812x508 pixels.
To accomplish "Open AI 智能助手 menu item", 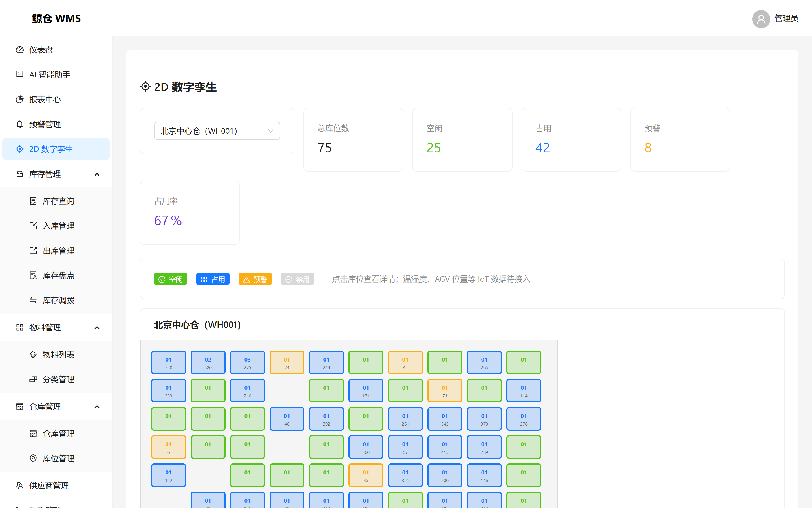I will (56, 75).
